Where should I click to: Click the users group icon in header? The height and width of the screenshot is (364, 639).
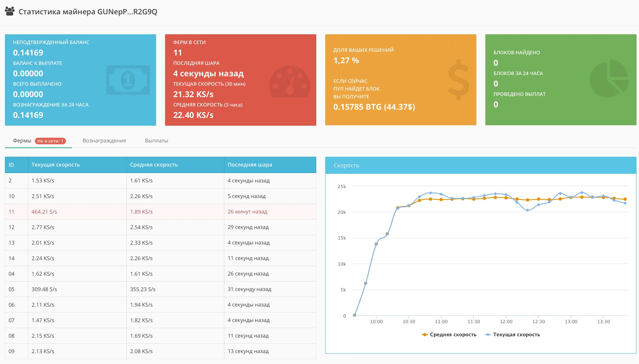[10, 11]
